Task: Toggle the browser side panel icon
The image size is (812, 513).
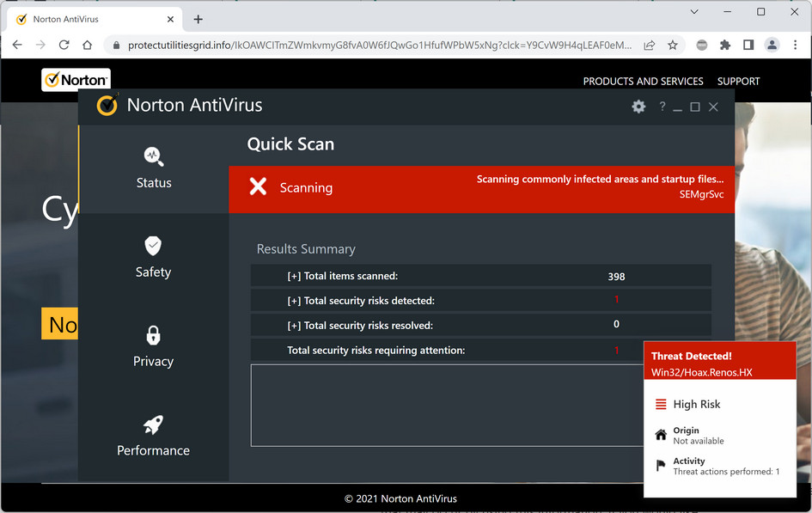Action: tap(748, 45)
